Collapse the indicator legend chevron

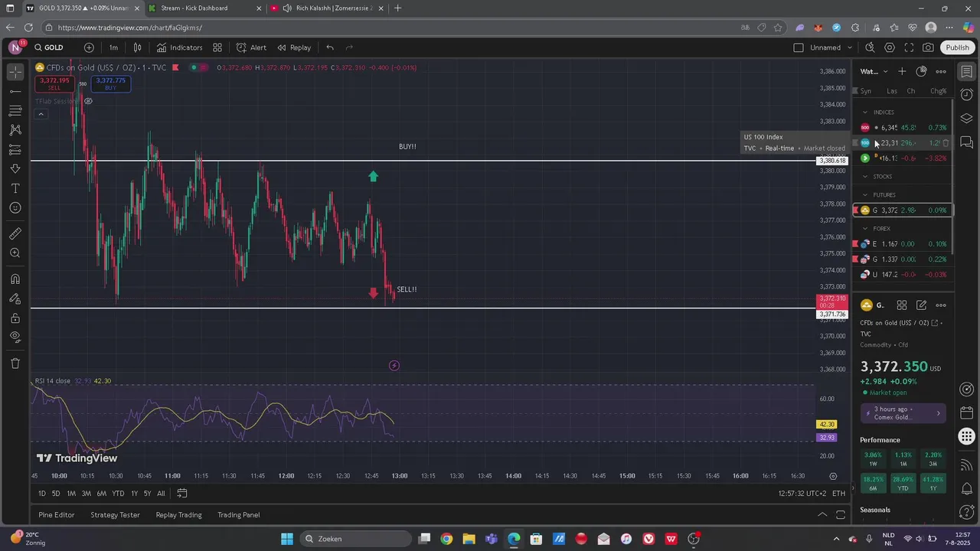pyautogui.click(x=41, y=115)
